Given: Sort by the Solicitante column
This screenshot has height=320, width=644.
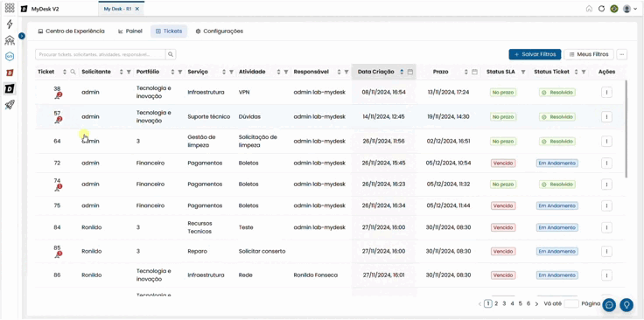Looking at the screenshot, I should point(121,72).
